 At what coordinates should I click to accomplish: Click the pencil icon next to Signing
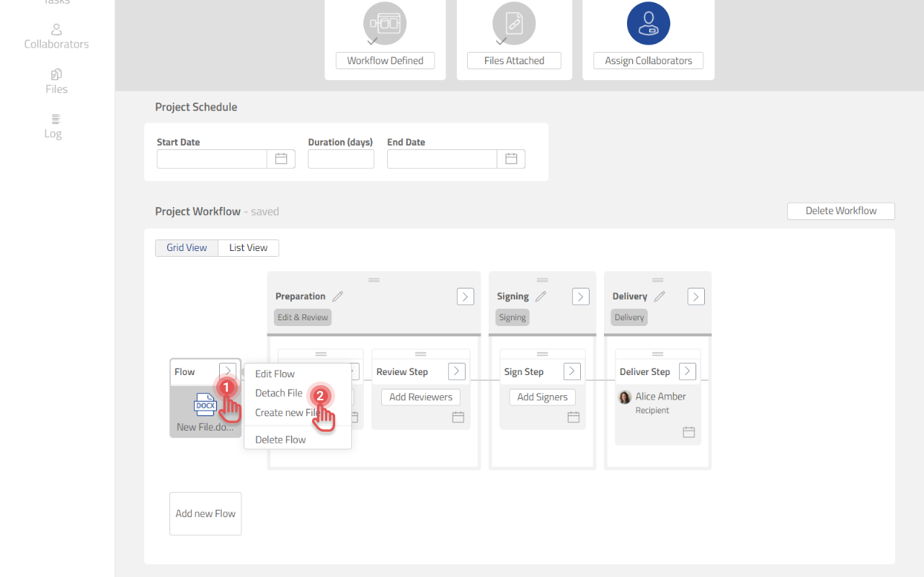[x=541, y=296]
